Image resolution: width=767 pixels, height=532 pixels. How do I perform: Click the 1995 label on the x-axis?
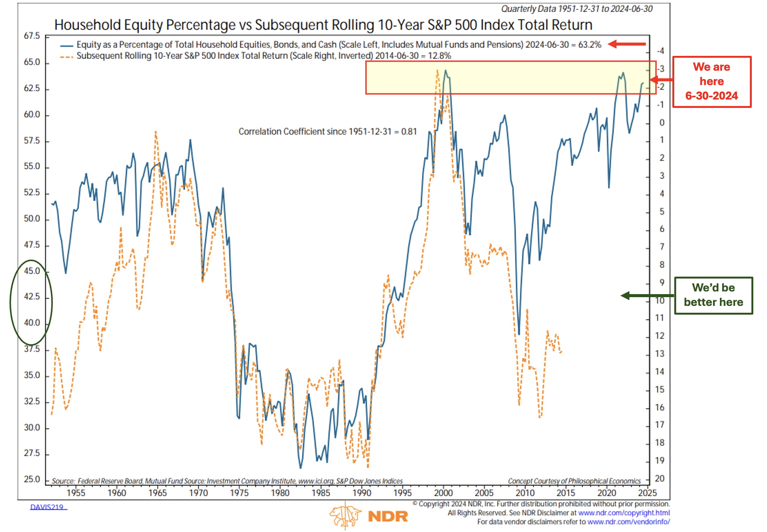[x=403, y=493]
